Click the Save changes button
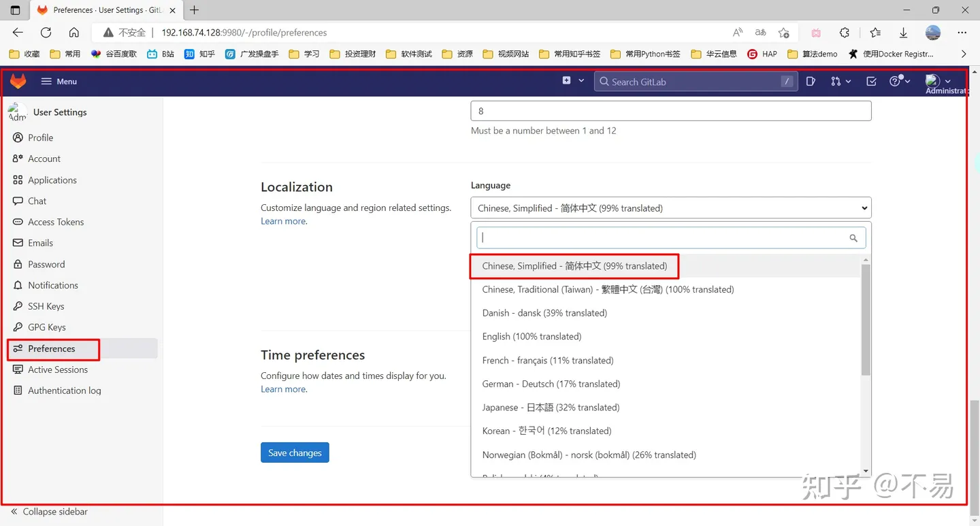This screenshot has height=526, width=980. (x=295, y=453)
